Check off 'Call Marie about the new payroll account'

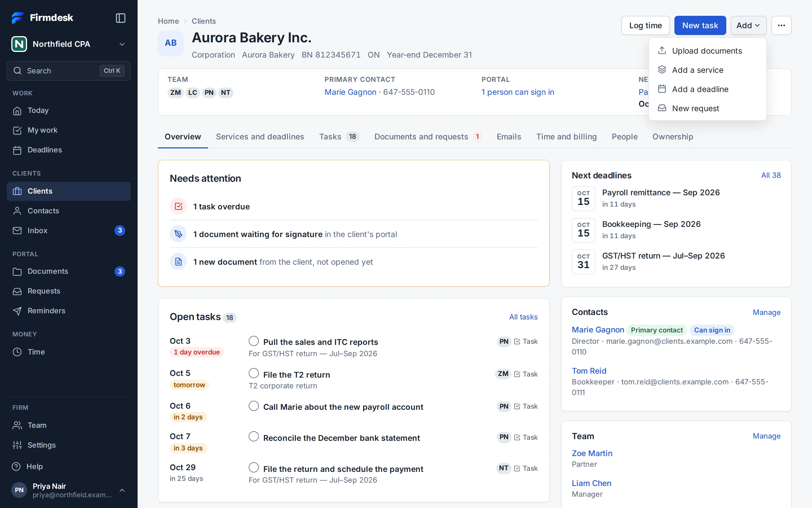pyautogui.click(x=254, y=406)
